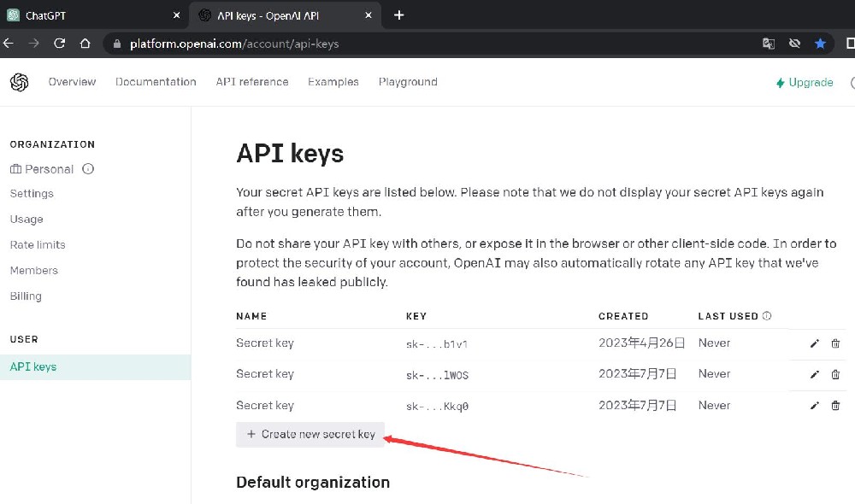855x504 pixels.
Task: Open Documentation in top navigation
Action: (156, 82)
